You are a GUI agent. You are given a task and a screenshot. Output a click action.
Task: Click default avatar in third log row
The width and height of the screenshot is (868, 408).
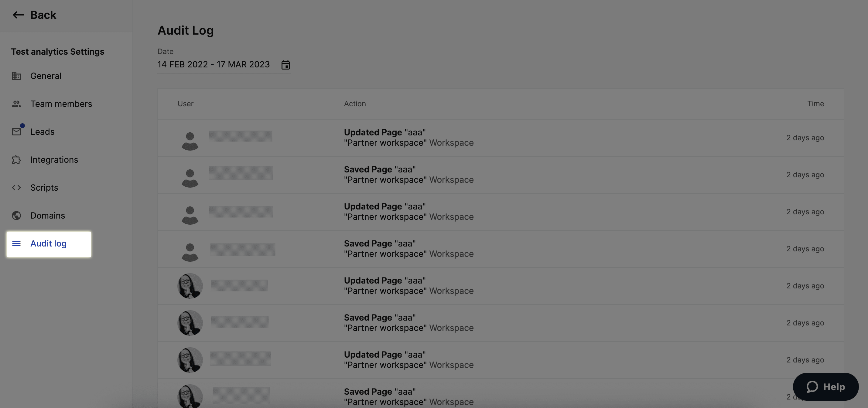[190, 215]
